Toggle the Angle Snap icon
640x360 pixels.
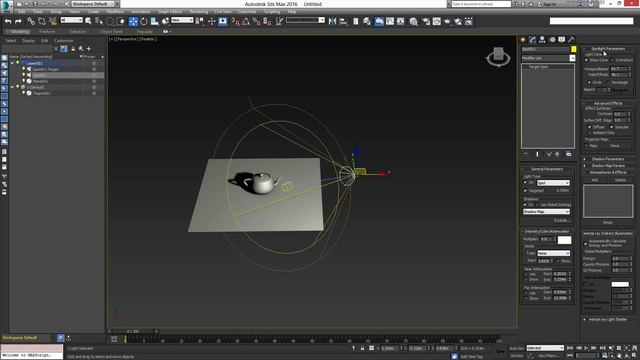coord(246,21)
